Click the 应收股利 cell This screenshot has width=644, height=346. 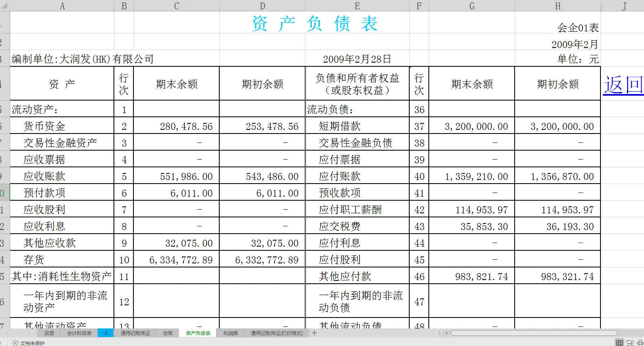(62, 210)
